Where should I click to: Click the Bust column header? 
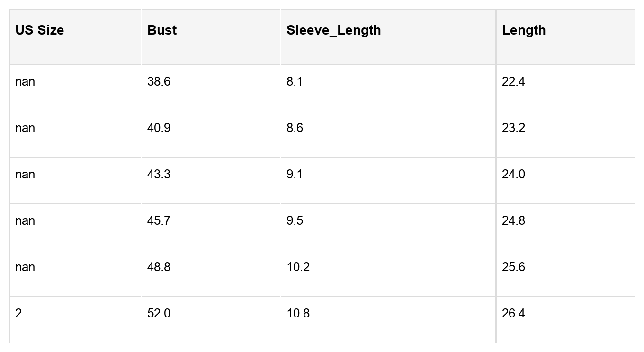point(211,37)
